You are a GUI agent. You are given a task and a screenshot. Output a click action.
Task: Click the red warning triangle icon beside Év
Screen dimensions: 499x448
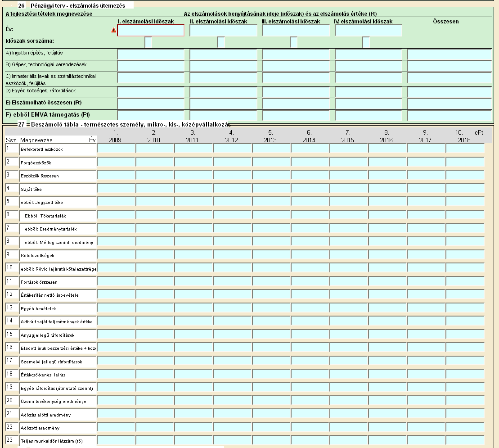point(113,30)
